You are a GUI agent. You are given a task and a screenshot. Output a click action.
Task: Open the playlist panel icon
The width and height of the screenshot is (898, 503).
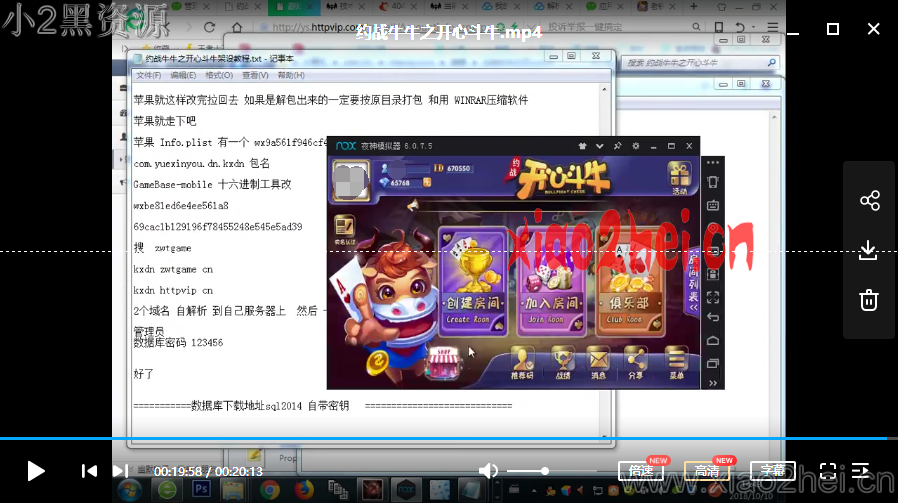click(x=861, y=471)
